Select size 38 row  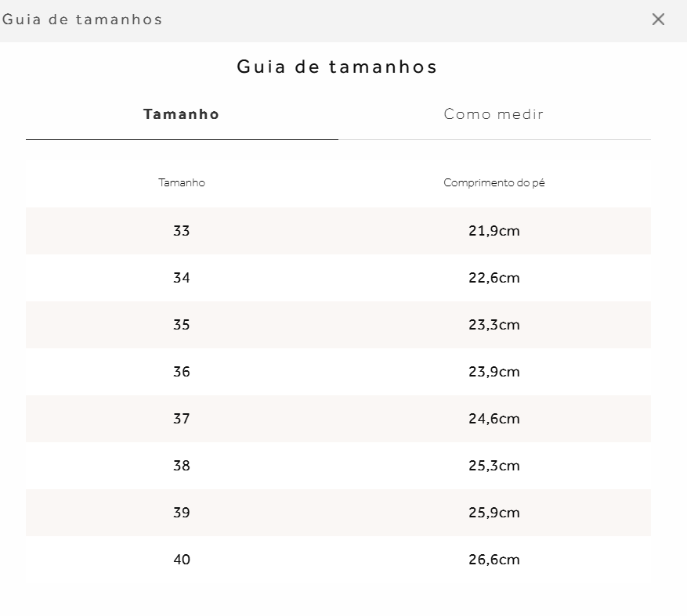pos(182,466)
